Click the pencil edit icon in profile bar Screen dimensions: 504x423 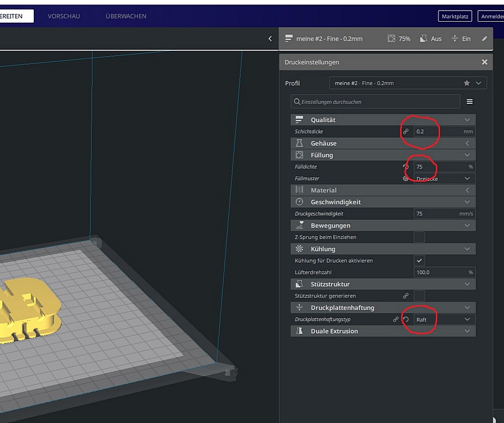484,39
